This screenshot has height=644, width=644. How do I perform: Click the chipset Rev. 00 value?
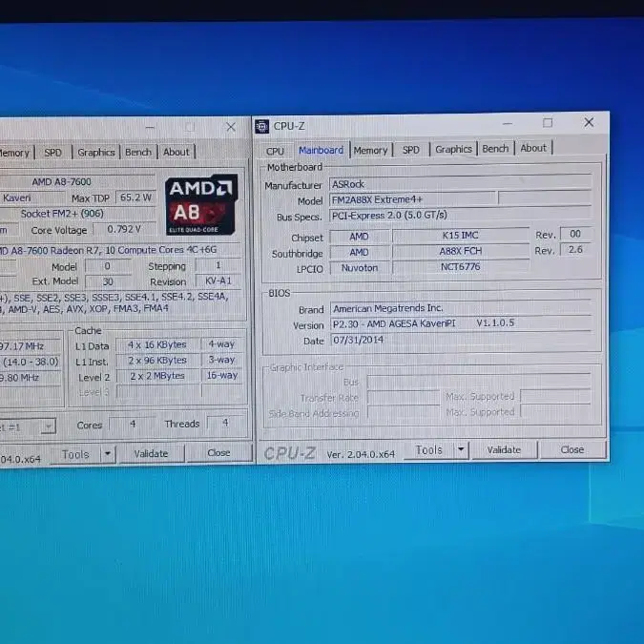click(x=576, y=234)
